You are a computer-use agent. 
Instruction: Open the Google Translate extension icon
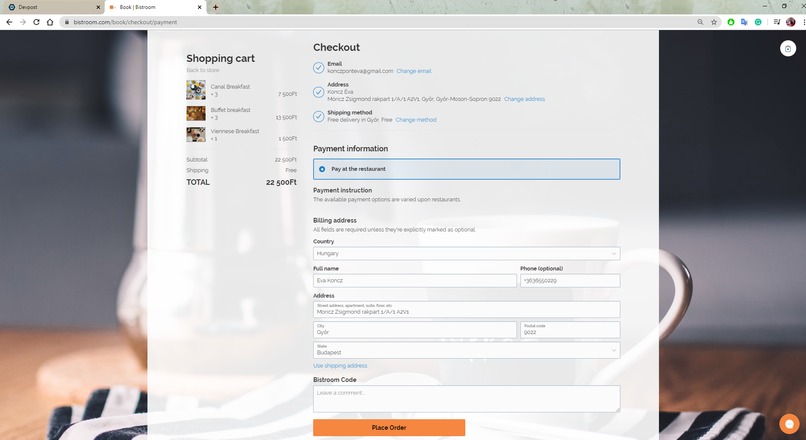[x=744, y=22]
